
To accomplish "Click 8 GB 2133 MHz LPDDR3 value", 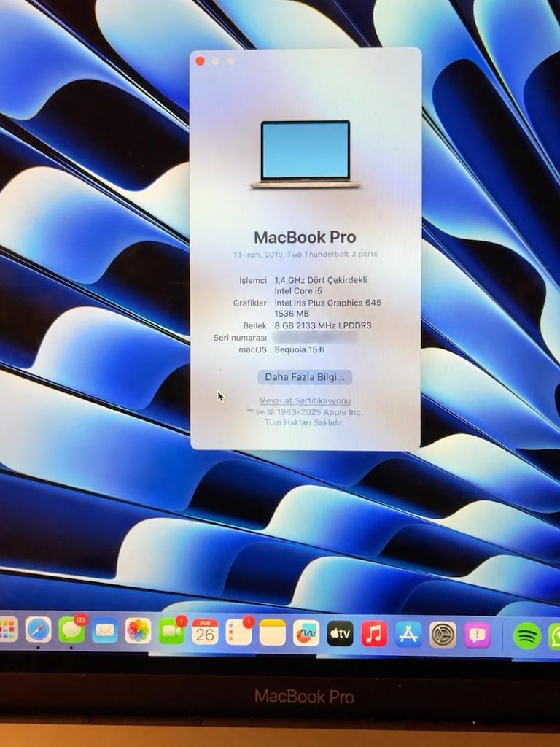I will tap(323, 325).
